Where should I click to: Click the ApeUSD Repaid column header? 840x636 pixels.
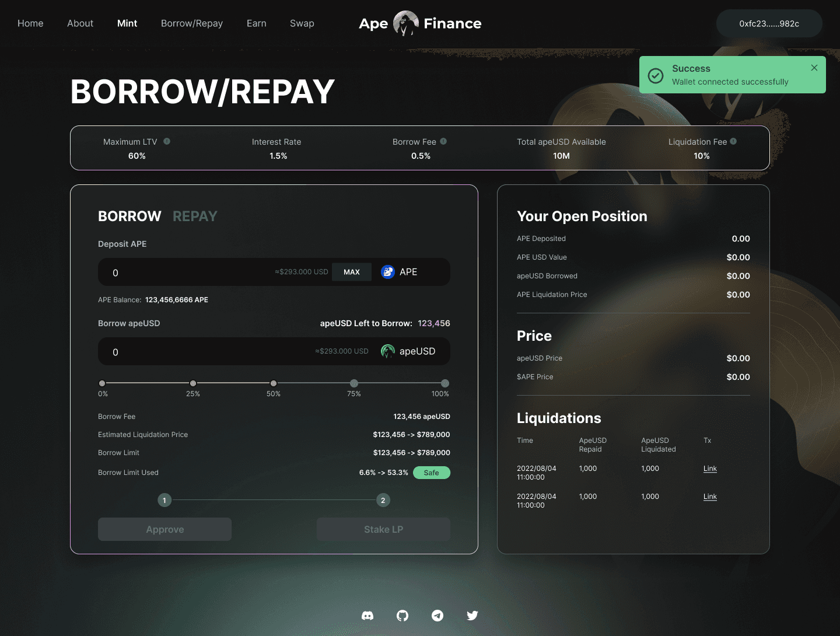coord(593,445)
